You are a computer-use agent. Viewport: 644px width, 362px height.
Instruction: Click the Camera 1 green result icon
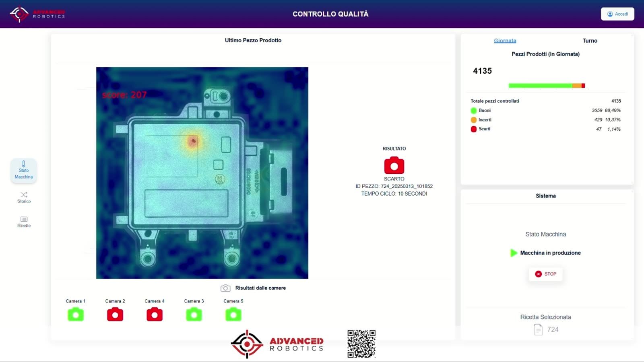click(x=76, y=315)
